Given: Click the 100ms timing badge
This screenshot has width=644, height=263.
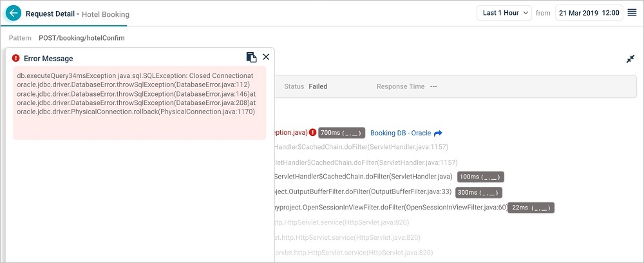Looking at the screenshot, I should (x=480, y=177).
